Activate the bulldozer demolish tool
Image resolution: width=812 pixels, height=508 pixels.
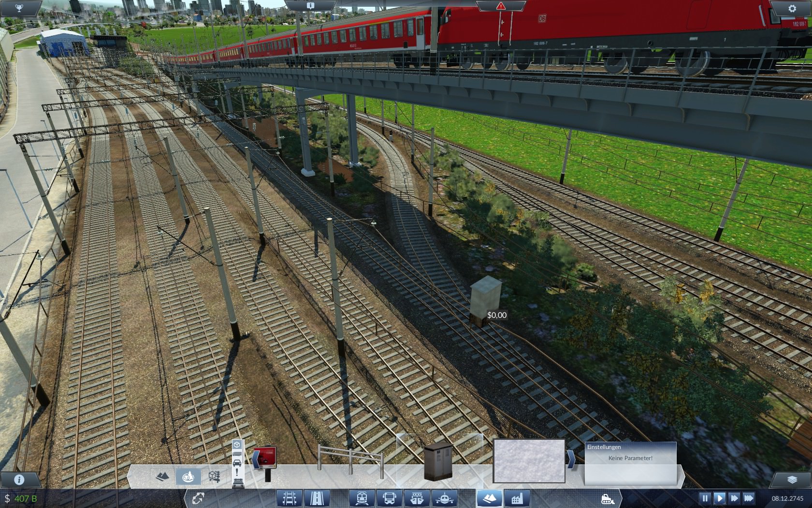pyautogui.click(x=607, y=498)
